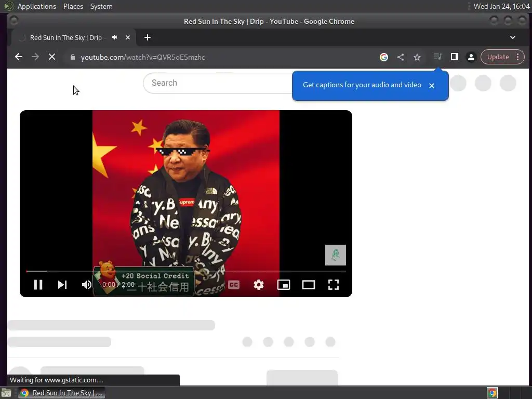The height and width of the screenshot is (399, 532).
Task: Expand the tab search dropdown
Action: pos(513,37)
